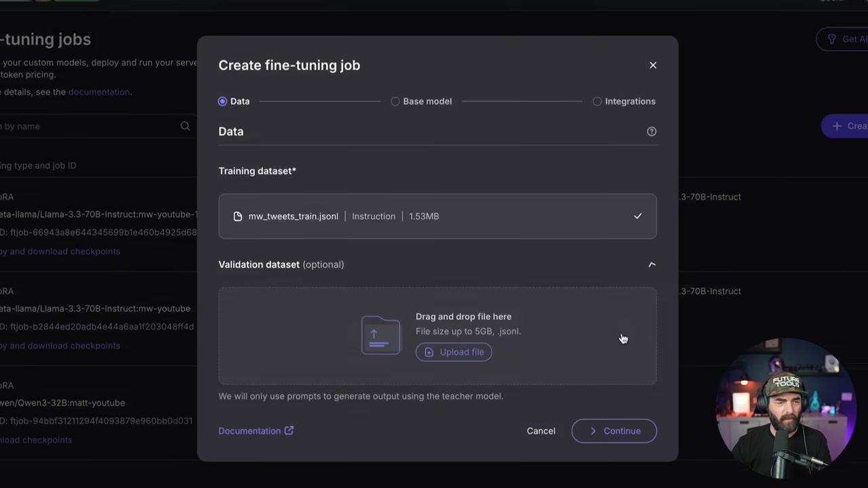Go to the Integrations step
This screenshot has width=868, height=488.
[630, 101]
